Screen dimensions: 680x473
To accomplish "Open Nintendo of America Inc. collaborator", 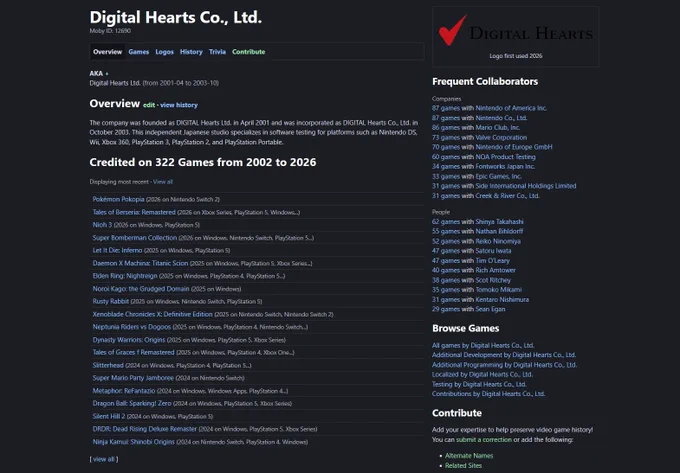I will [x=511, y=108].
